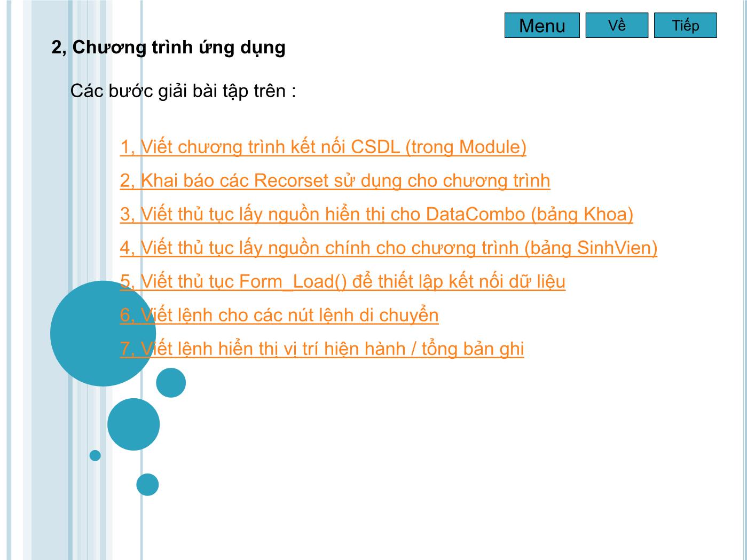Screen dimensions: 747x560
Task: Select heading '2, Chương trình ứng dụng'
Action: (168, 48)
